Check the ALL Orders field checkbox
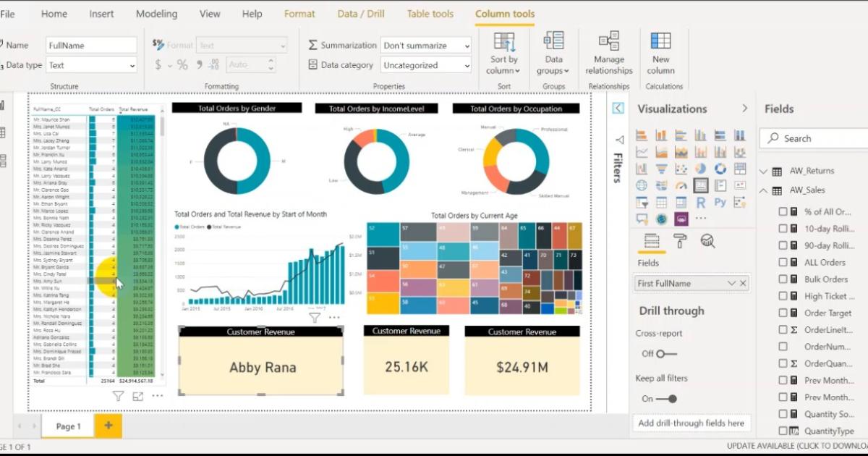868x456 pixels. (x=783, y=263)
